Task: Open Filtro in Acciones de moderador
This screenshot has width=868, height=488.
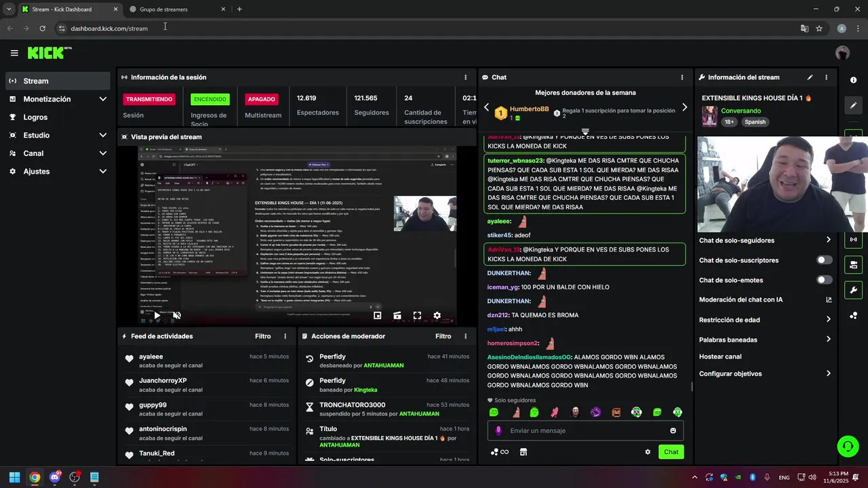Action: tap(443, 336)
